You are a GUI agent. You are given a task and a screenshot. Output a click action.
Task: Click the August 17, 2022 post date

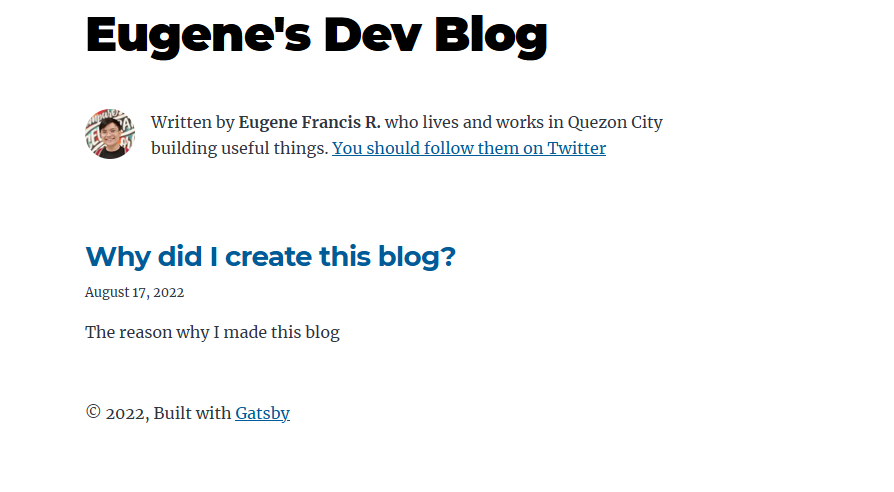(x=135, y=292)
